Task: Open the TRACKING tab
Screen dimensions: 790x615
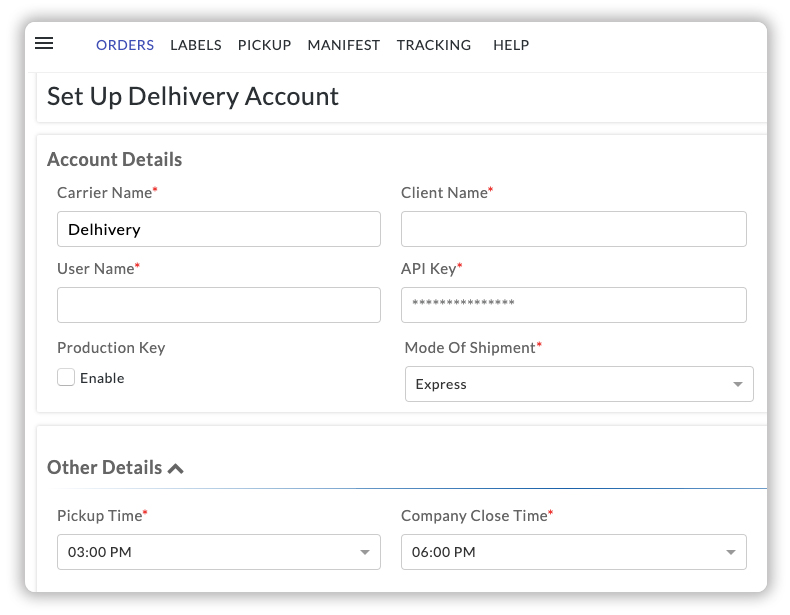Action: [x=434, y=45]
